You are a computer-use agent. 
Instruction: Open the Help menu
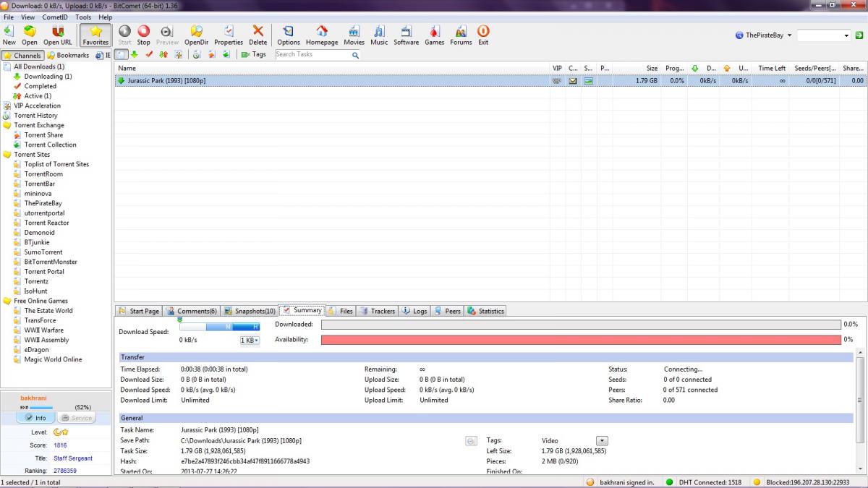click(x=106, y=17)
